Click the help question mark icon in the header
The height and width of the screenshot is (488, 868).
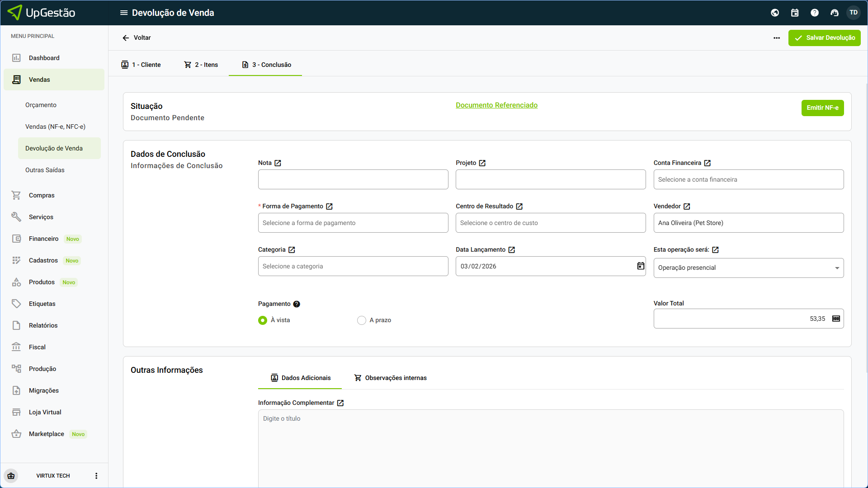pos(815,13)
